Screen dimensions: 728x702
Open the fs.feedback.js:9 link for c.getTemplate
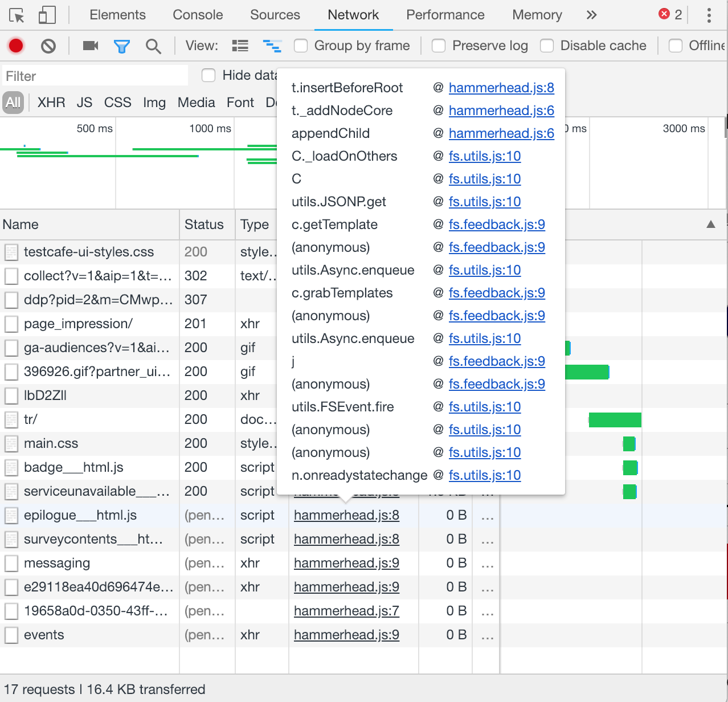pos(497,225)
